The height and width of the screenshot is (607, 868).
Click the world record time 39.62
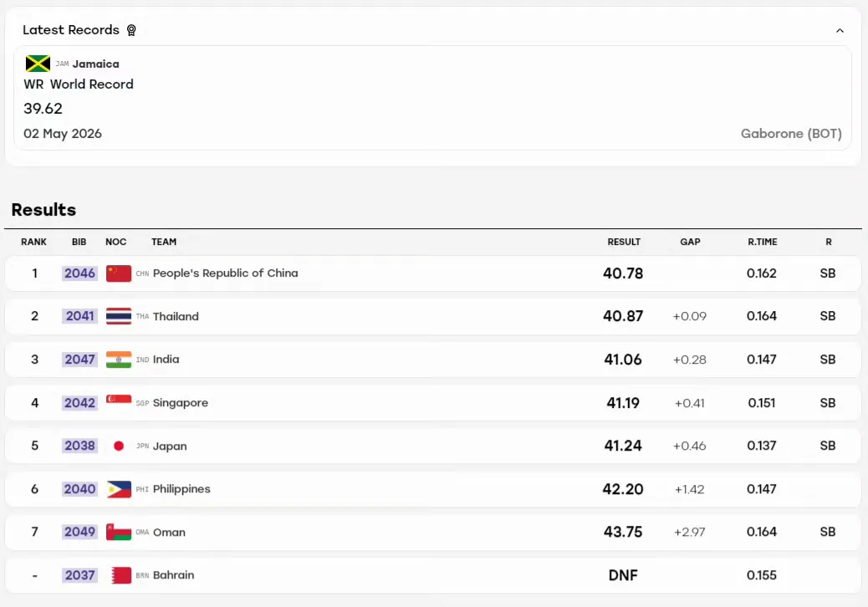pyautogui.click(x=43, y=109)
